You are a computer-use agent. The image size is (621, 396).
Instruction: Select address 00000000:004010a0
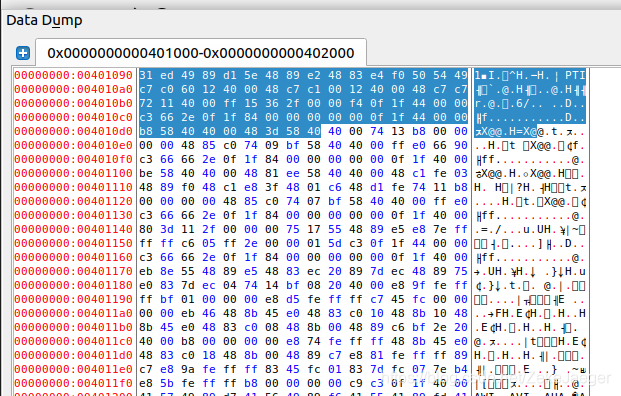point(74,89)
